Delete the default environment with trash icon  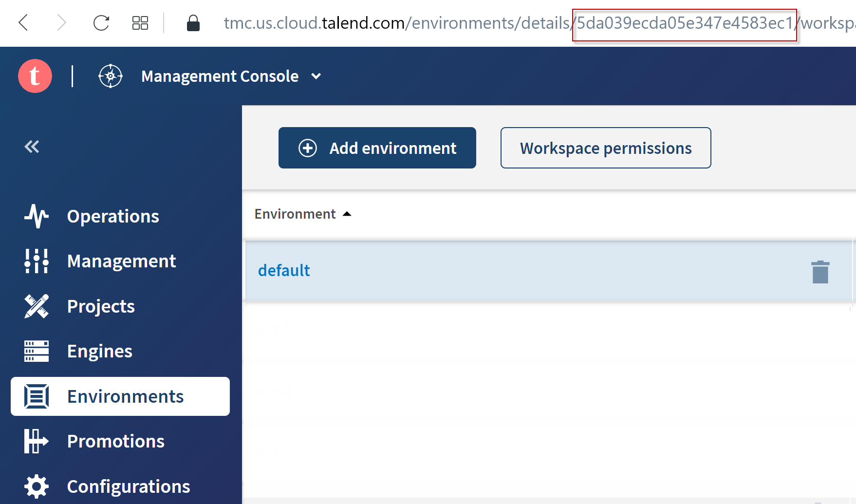pyautogui.click(x=820, y=272)
